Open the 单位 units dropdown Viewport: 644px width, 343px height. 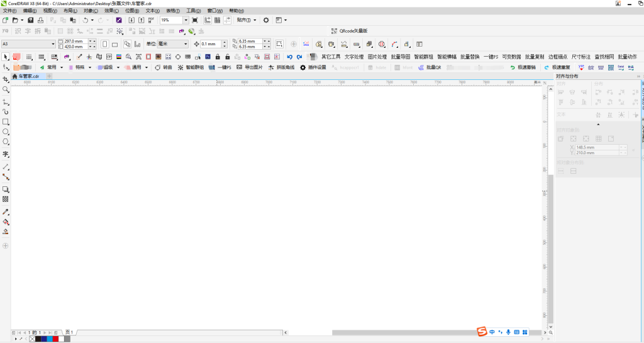(186, 44)
